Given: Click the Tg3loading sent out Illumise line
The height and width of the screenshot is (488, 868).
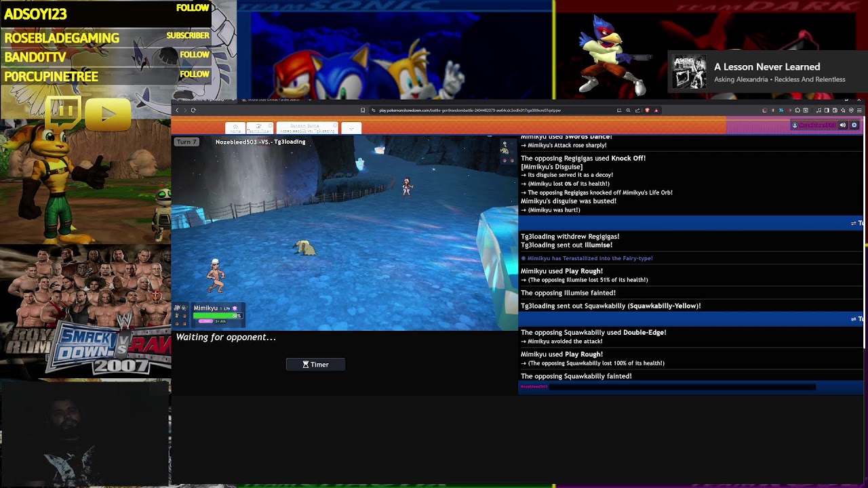Looking at the screenshot, I should (566, 245).
